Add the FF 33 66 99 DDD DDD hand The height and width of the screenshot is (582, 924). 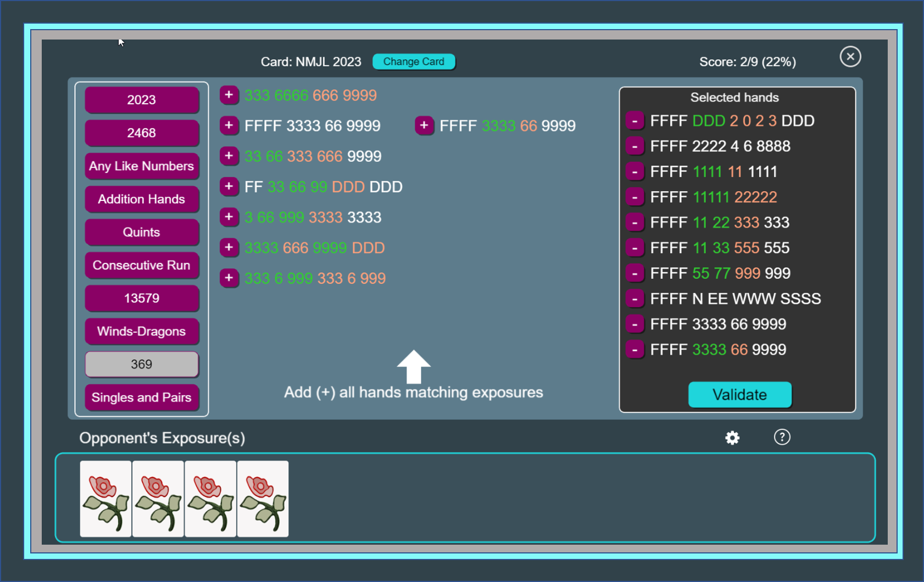click(229, 187)
